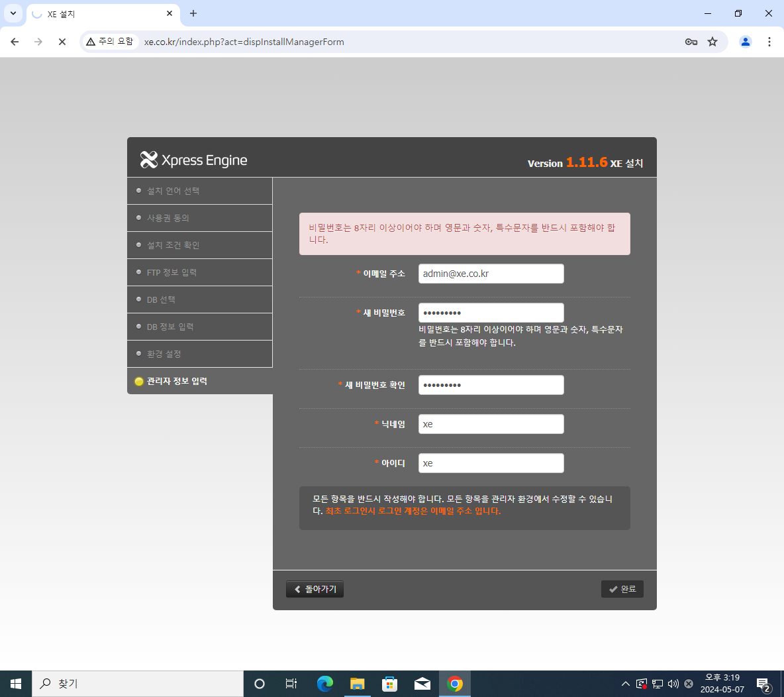Open Microsoft Store from taskbar
Viewport: 784px width, 697px height.
389,684
